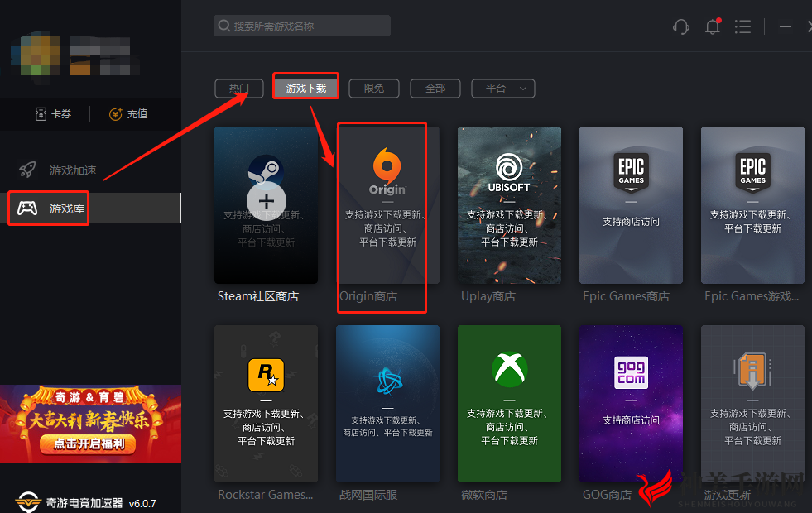Image resolution: width=812 pixels, height=513 pixels.
Task: Click the gamepad icon beside 游戏库
Action: [x=27, y=209]
